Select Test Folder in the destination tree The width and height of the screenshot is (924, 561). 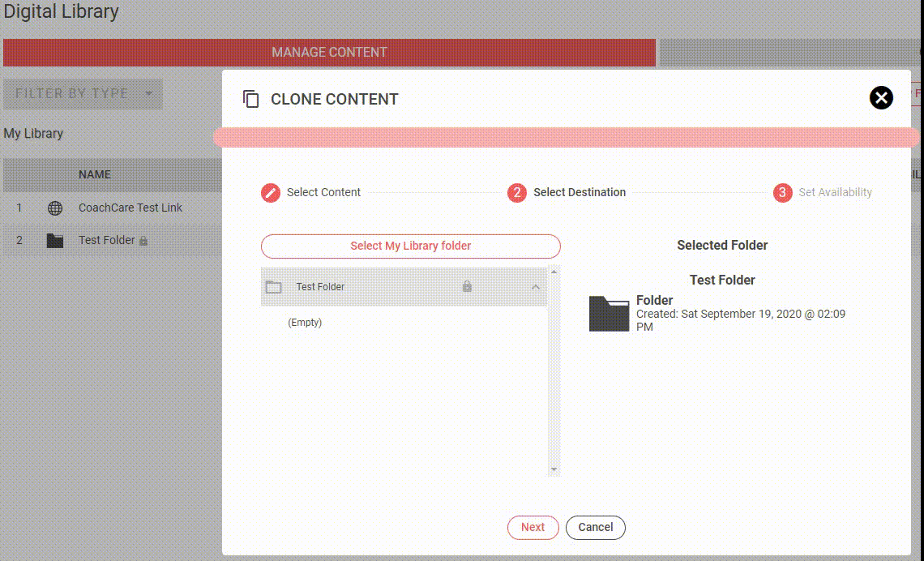coord(321,287)
